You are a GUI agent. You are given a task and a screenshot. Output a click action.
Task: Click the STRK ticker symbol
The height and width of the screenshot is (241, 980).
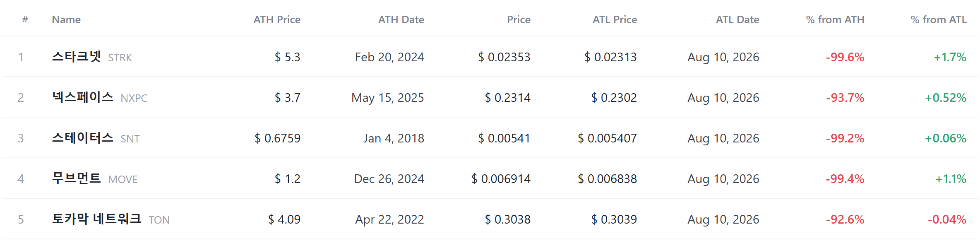pyautogui.click(x=120, y=58)
